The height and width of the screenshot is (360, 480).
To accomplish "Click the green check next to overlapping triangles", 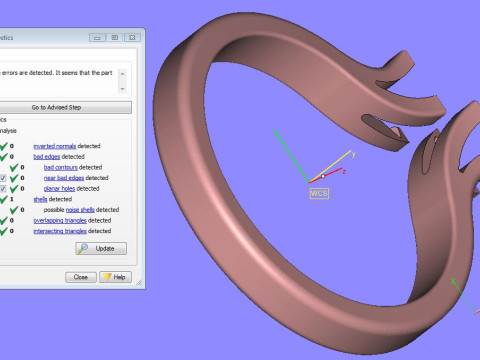I will (x=4, y=220).
